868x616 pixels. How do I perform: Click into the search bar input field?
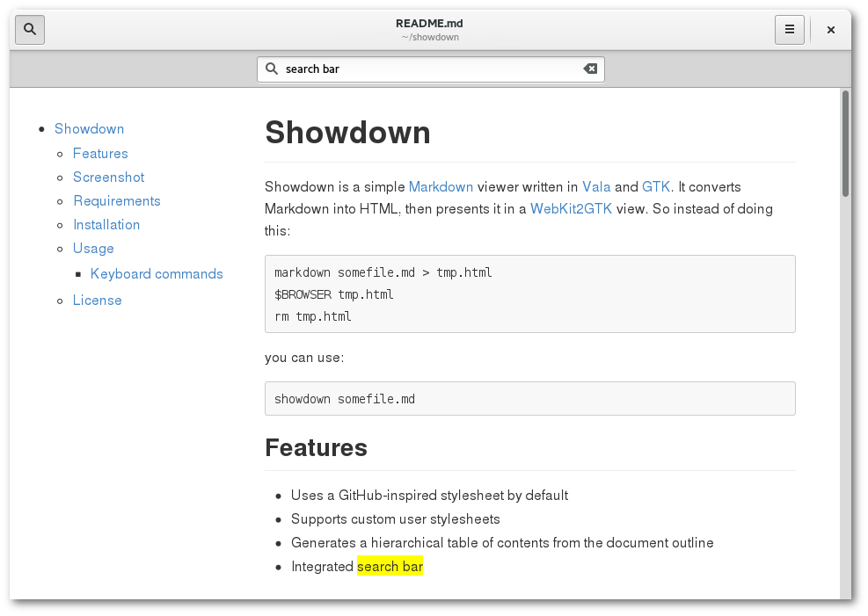pos(431,69)
